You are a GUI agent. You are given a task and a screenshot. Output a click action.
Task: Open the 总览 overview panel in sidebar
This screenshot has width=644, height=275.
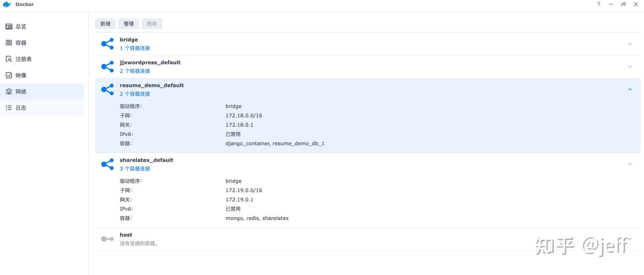click(x=9, y=26)
